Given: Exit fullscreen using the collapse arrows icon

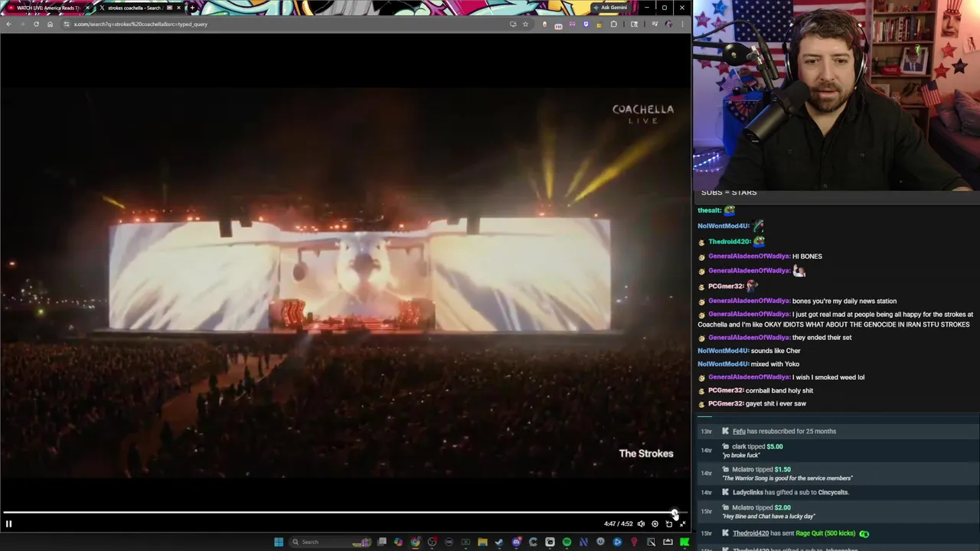Looking at the screenshot, I should point(682,523).
